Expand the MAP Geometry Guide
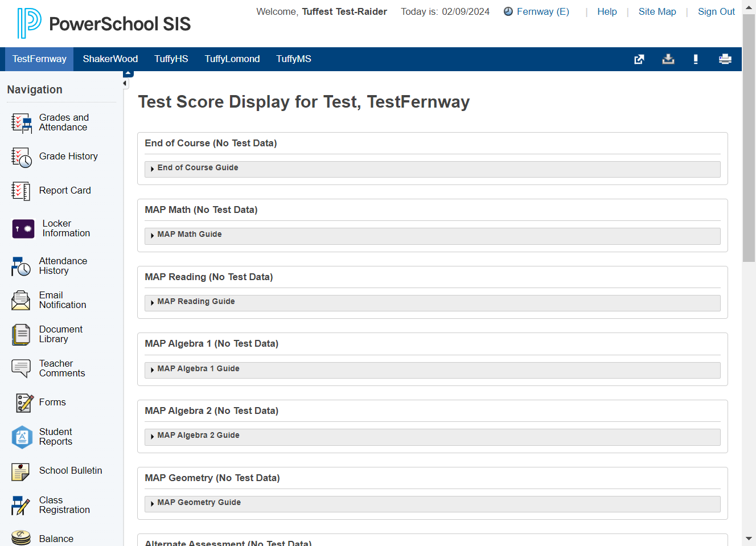The height and width of the screenshot is (546, 756). click(432, 504)
